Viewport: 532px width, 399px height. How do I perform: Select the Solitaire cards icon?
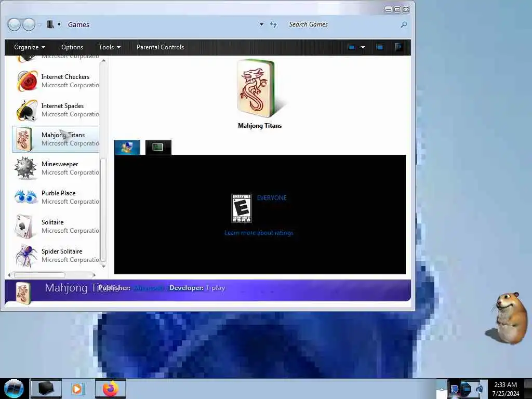[24, 227]
